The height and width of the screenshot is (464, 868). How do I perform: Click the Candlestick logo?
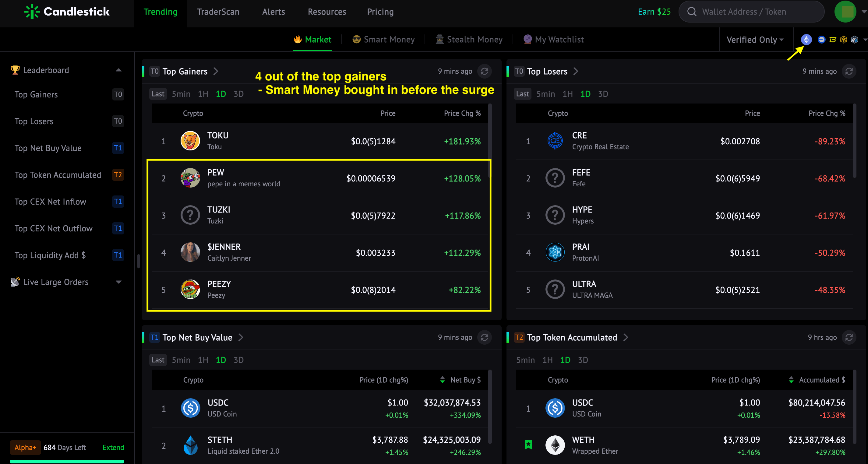67,12
